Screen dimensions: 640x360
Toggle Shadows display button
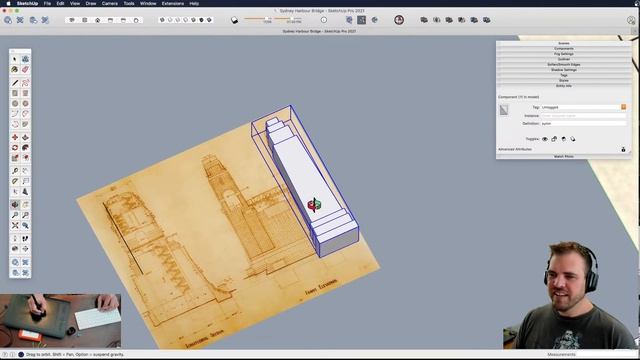(235, 20)
